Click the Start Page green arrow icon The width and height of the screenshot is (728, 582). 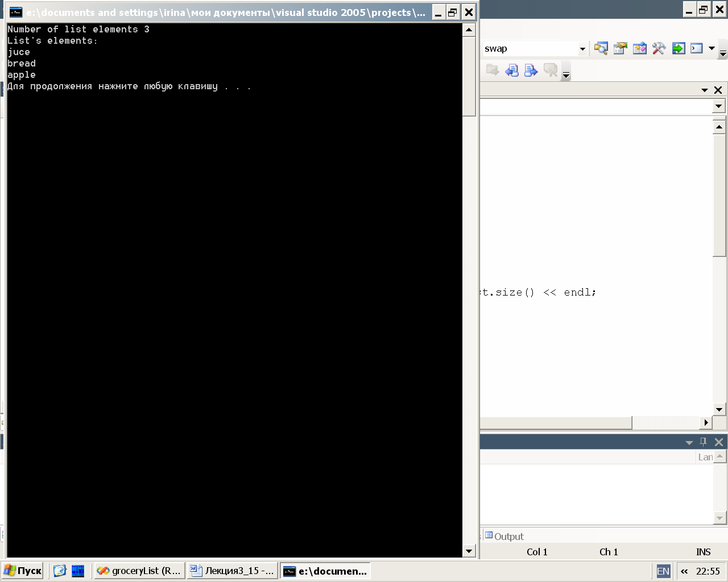679,49
